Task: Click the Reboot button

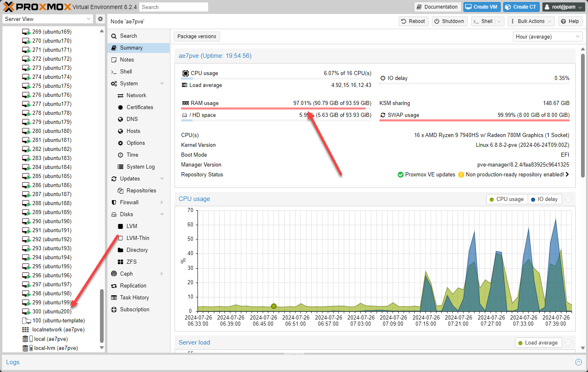Action: coord(413,21)
